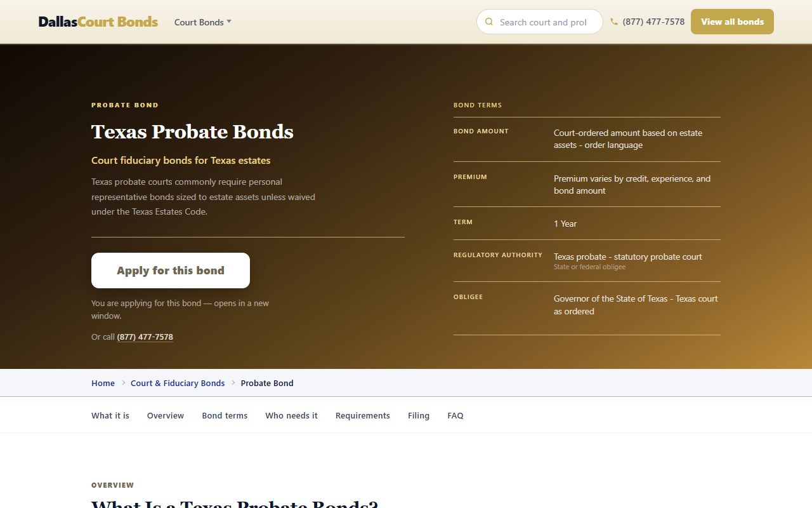Click Texas probate - statutory probate court text
Image resolution: width=812 pixels, height=508 pixels.
[628, 257]
